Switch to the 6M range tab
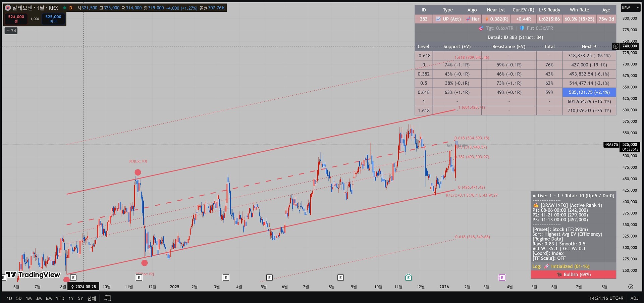 tap(49, 298)
